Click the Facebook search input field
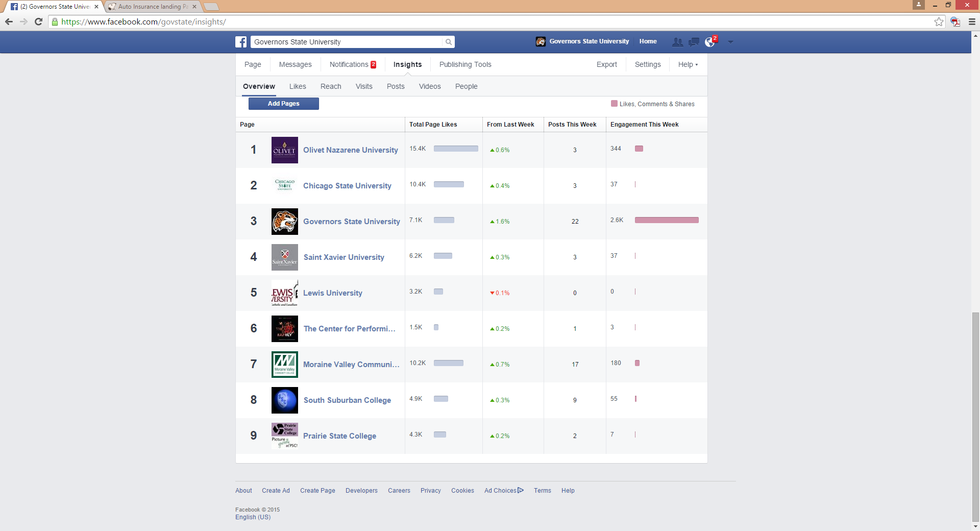980x531 pixels. pyautogui.click(x=347, y=42)
